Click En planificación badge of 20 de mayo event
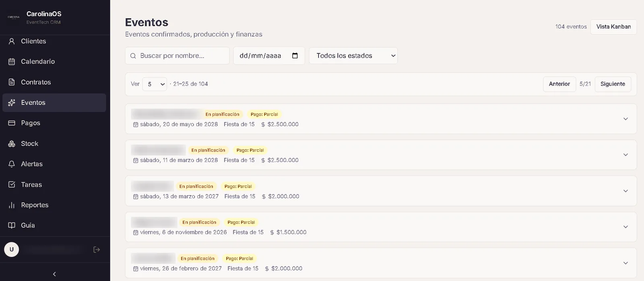Image resolution: width=644 pixels, height=281 pixels. [x=222, y=114]
